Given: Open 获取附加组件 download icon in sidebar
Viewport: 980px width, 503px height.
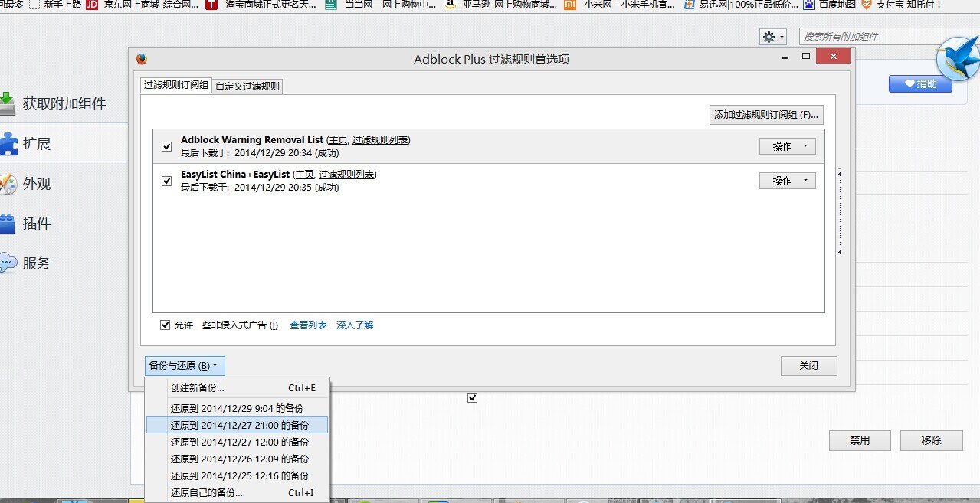Looking at the screenshot, I should 8,103.
